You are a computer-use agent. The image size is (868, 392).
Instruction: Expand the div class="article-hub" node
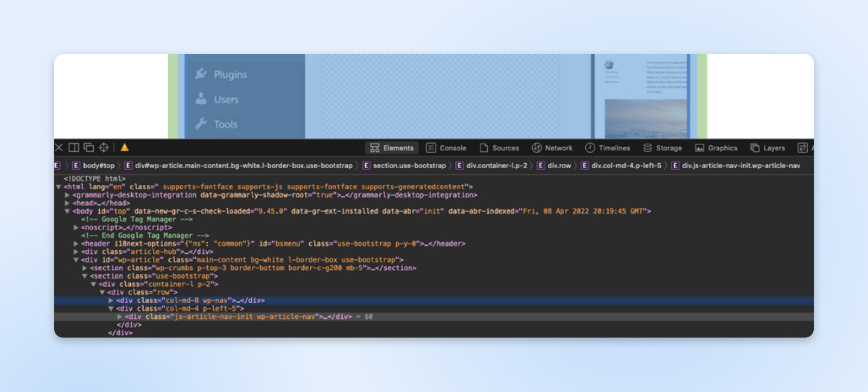point(76,252)
